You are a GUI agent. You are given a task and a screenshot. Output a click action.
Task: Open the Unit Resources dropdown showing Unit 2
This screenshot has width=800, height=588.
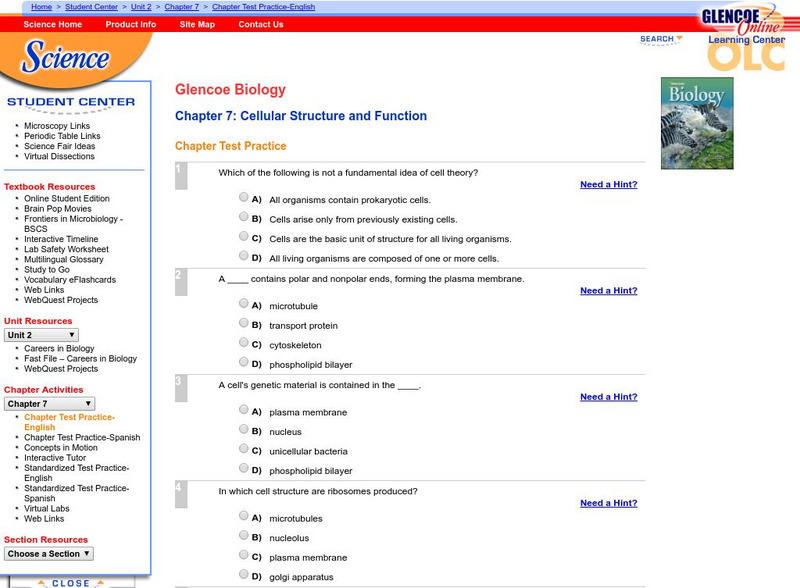(40, 334)
